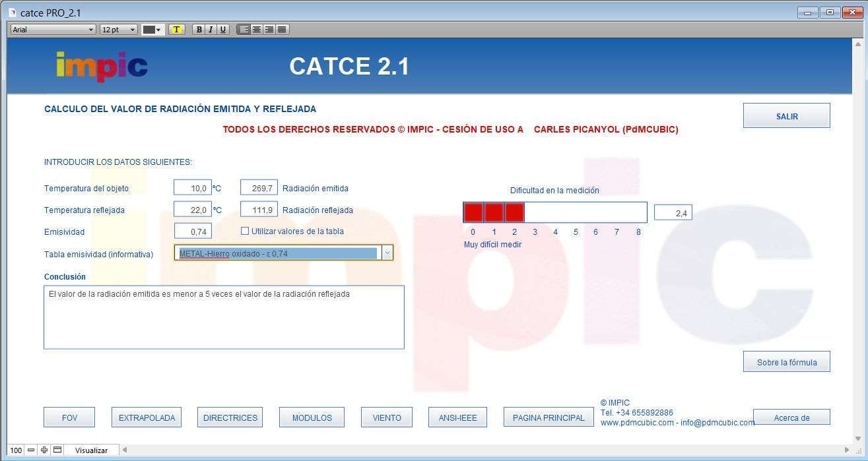Open Sobre la fórmula
Image resolution: width=868 pixels, height=461 pixels.
[x=786, y=361]
